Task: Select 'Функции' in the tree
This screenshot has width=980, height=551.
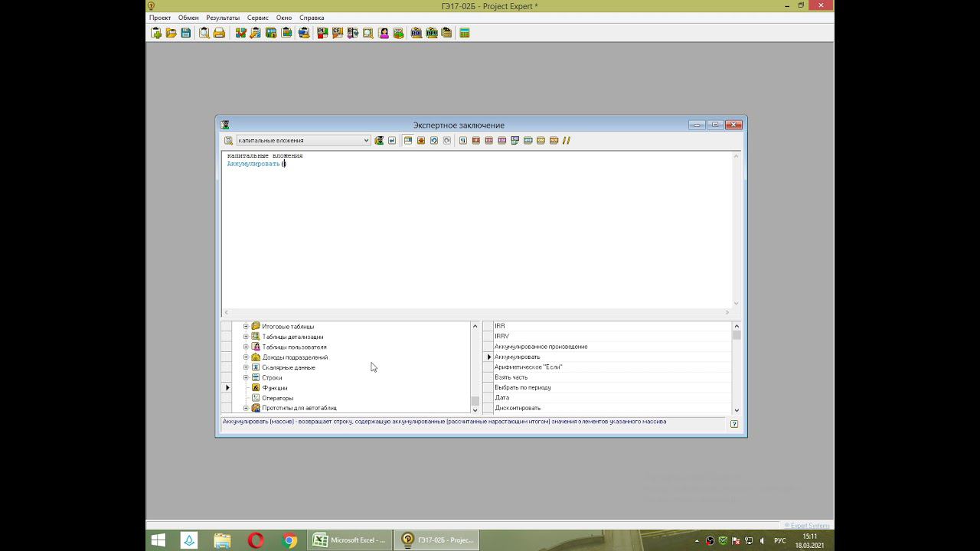Action: (x=275, y=388)
